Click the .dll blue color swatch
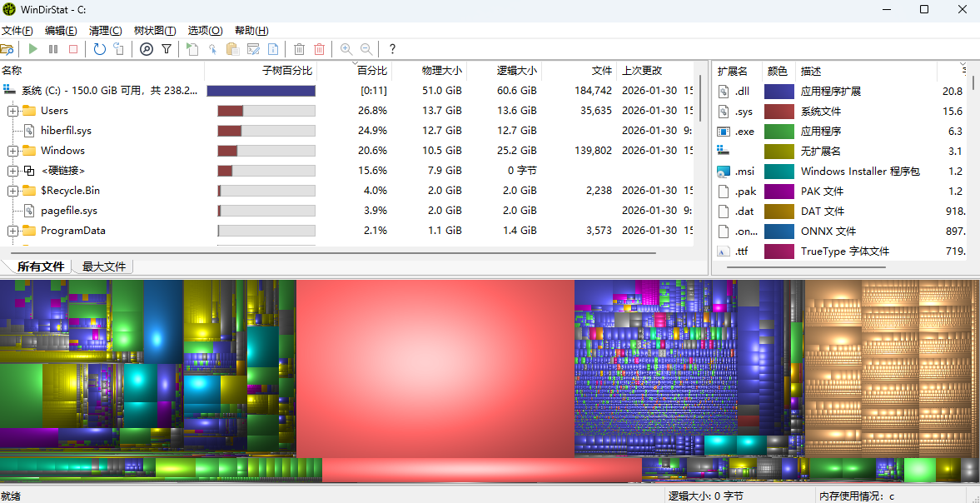Image resolution: width=980 pixels, height=503 pixels. (x=779, y=92)
